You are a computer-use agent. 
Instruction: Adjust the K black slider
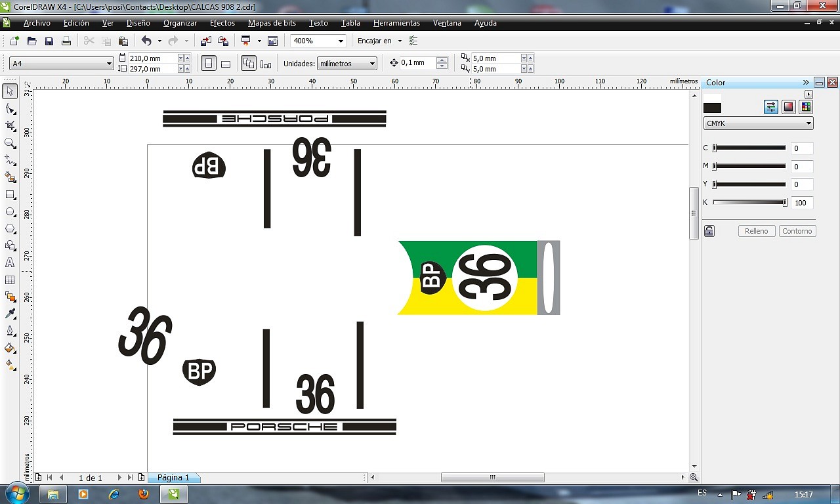tap(749, 203)
